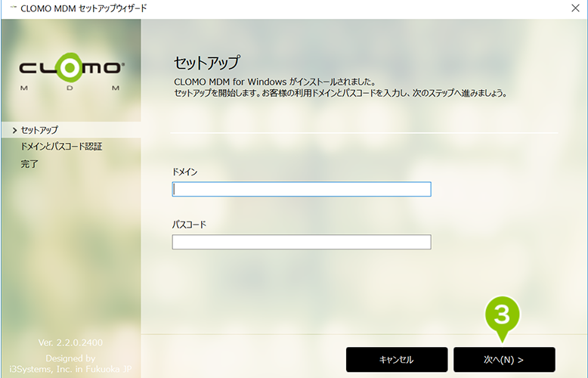The height and width of the screenshot is (378, 588).
Task: Click 'CLOMO MDM for Windows がインストールされました' text
Action: [274, 82]
